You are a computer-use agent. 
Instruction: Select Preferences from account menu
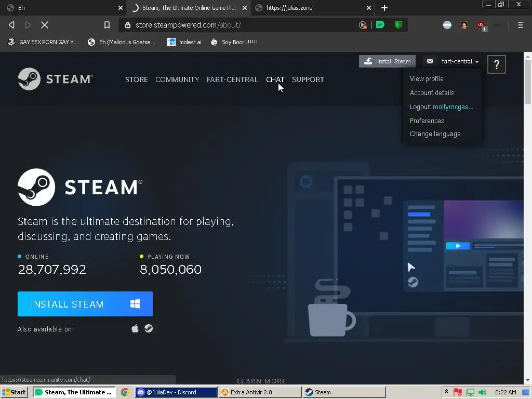click(427, 121)
